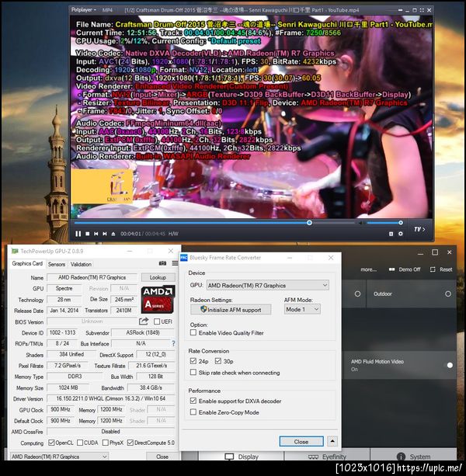This screenshot has height=476, width=466.
Task: Open the GPU-Z hamburger menu icon
Action: pyautogui.click(x=176, y=263)
